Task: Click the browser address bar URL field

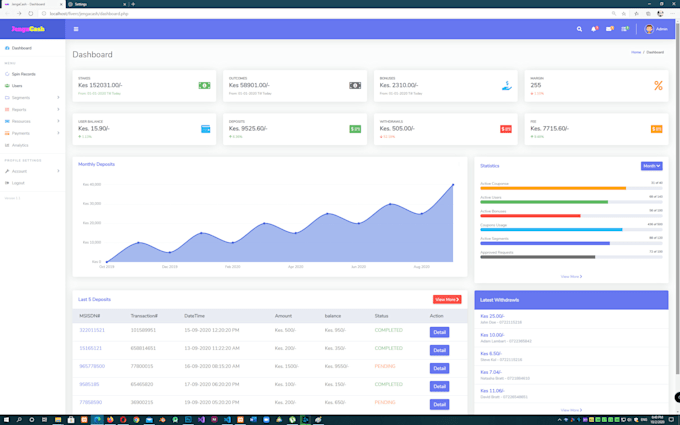Action: (325, 13)
